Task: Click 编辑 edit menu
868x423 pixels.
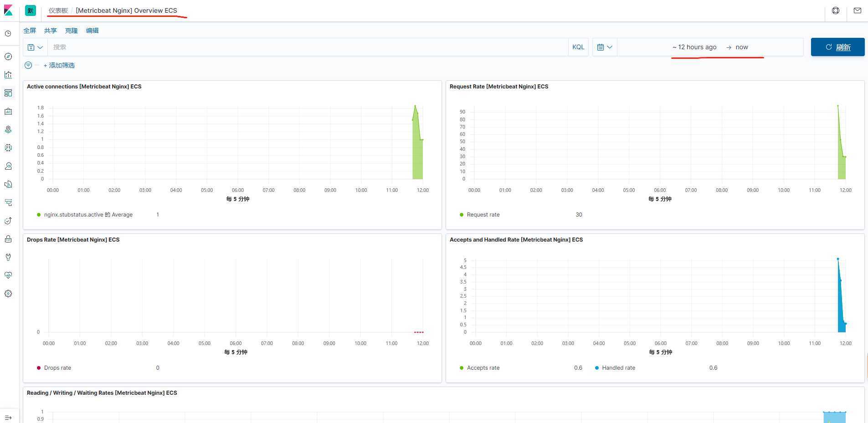Action: tap(92, 31)
